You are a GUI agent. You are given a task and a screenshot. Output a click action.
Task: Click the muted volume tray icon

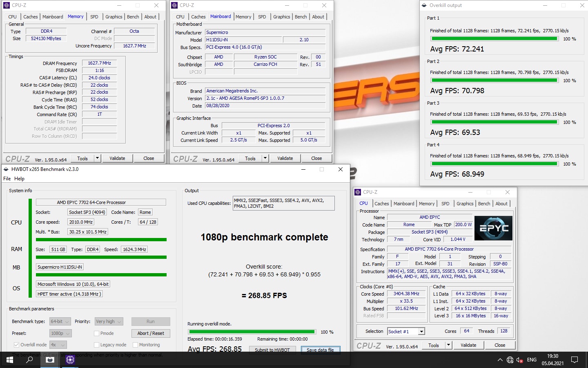pyautogui.click(x=520, y=360)
